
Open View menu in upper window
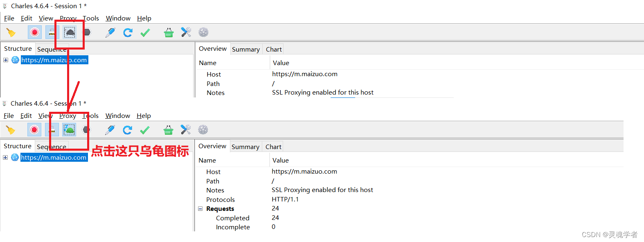46,18
